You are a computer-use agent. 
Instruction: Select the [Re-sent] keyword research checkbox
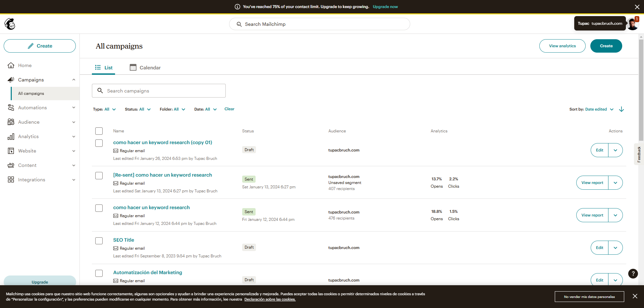99,175
